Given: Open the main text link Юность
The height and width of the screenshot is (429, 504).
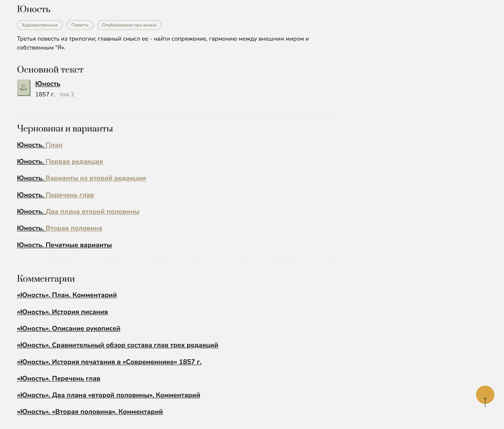Looking at the screenshot, I should [48, 84].
